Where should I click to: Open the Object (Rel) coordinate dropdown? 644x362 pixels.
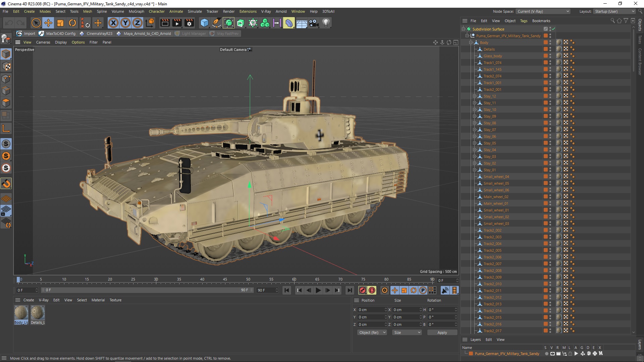pyautogui.click(x=372, y=333)
